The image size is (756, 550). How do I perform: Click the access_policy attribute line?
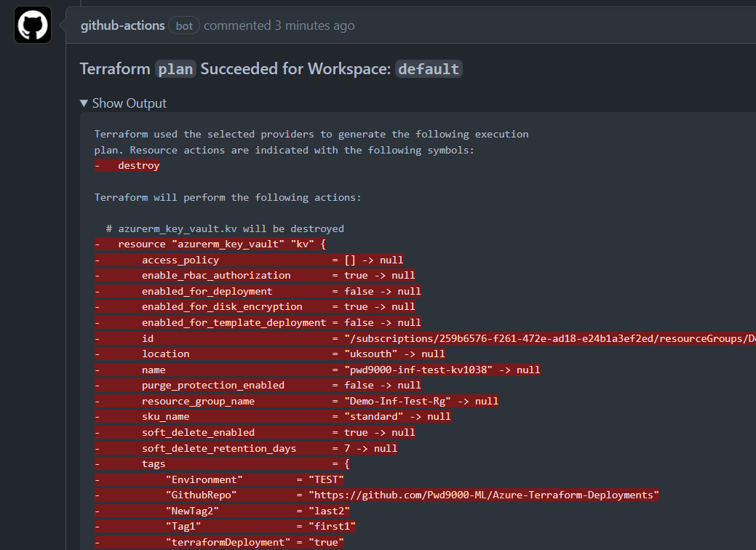pos(249,260)
